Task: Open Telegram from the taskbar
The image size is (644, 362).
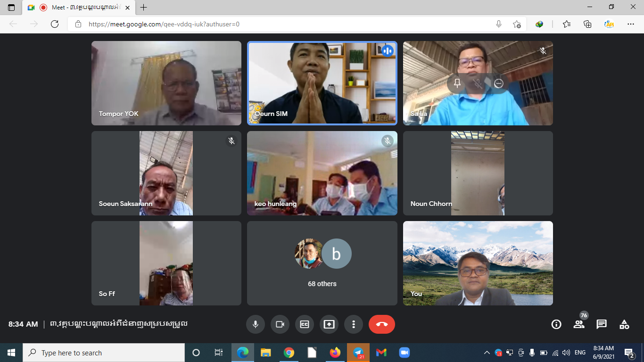Action: 358,353
